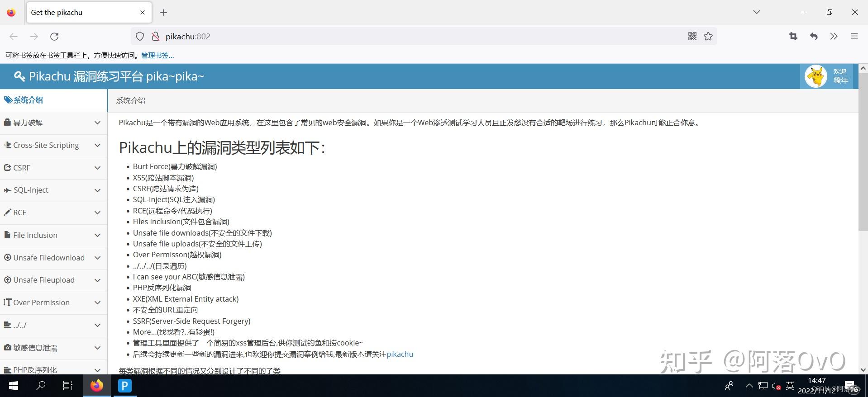
Task: Click 'XXE(XML External Entity attack)' list item
Action: pos(186,299)
